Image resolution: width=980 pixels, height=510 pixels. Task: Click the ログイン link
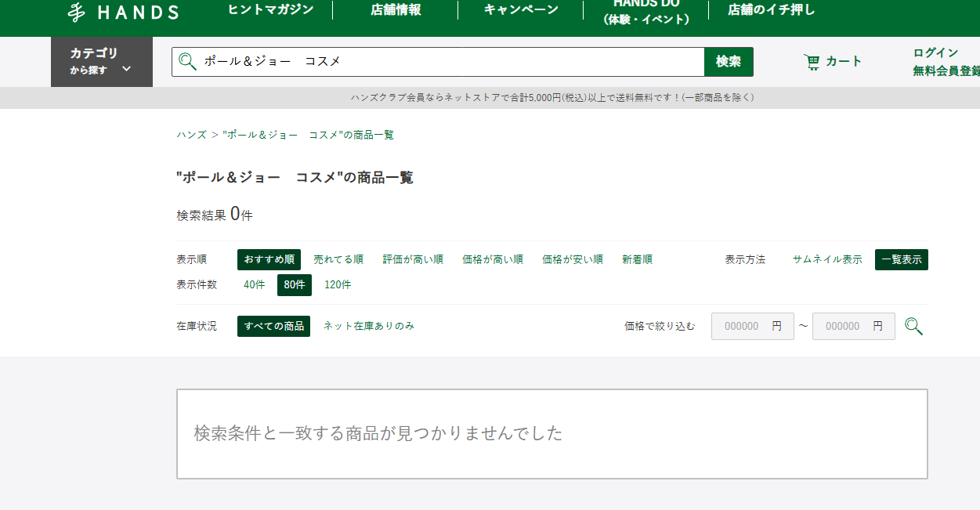pos(935,52)
